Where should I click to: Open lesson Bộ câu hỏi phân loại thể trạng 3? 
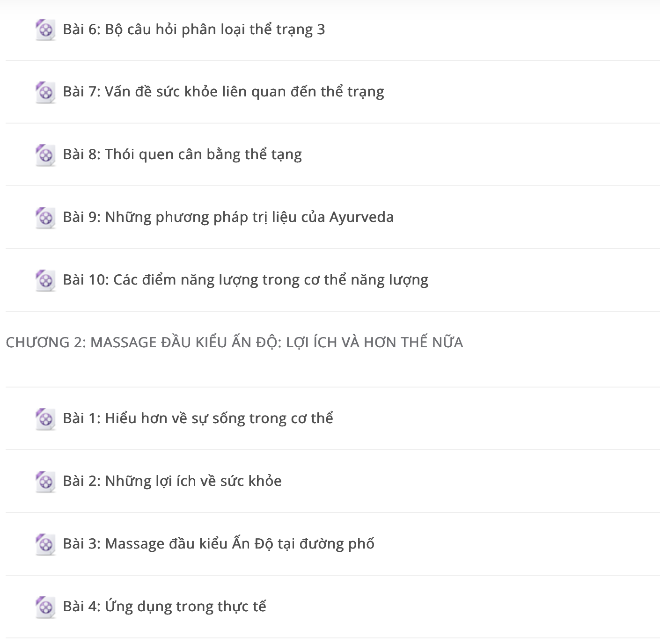tap(194, 29)
